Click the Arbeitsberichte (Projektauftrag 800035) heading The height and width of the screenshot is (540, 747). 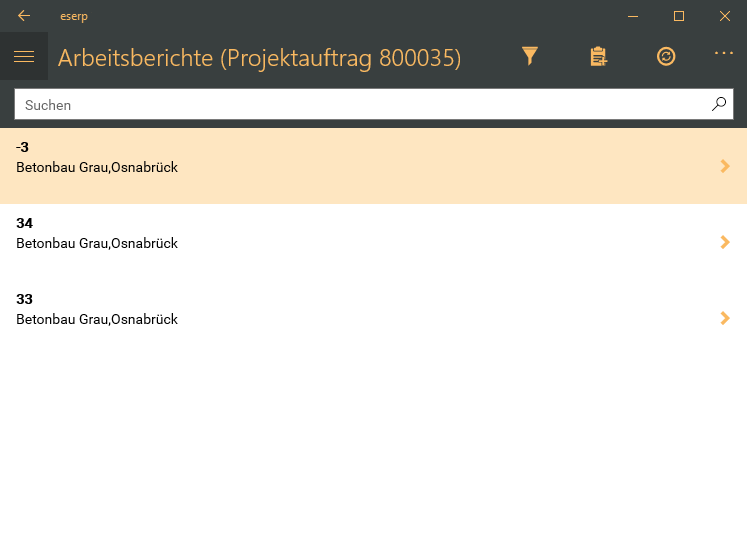260,58
